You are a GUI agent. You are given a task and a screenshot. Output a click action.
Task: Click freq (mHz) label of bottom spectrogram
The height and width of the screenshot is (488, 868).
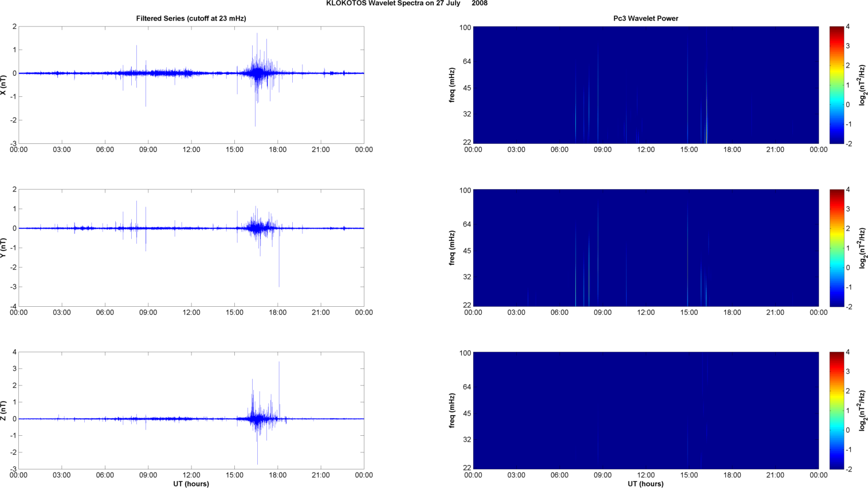coord(452,411)
